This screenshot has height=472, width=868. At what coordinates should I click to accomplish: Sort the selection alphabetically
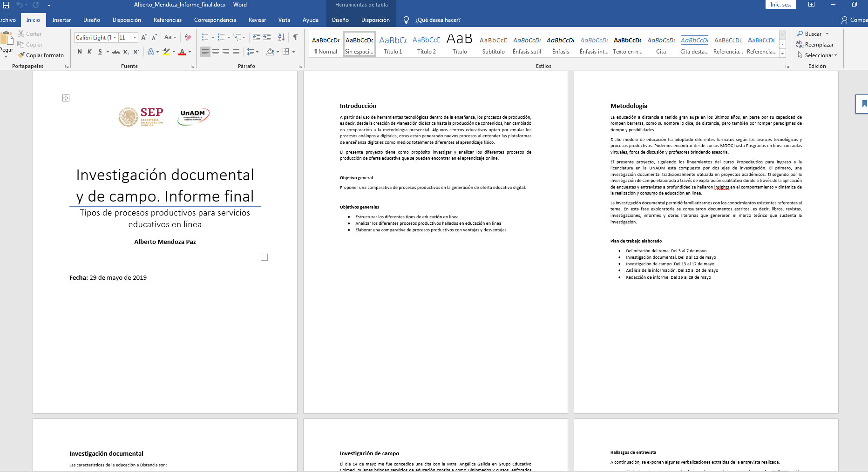pos(281,37)
